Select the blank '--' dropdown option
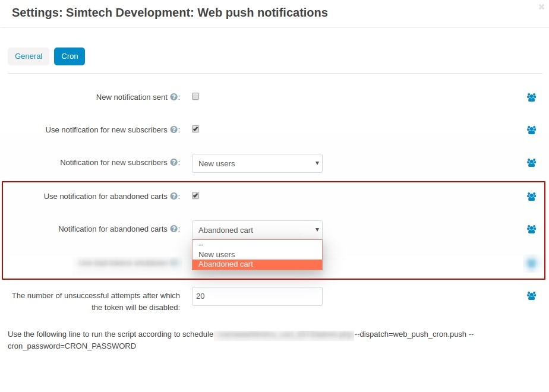The width and height of the screenshot is (549, 392). pos(257,245)
